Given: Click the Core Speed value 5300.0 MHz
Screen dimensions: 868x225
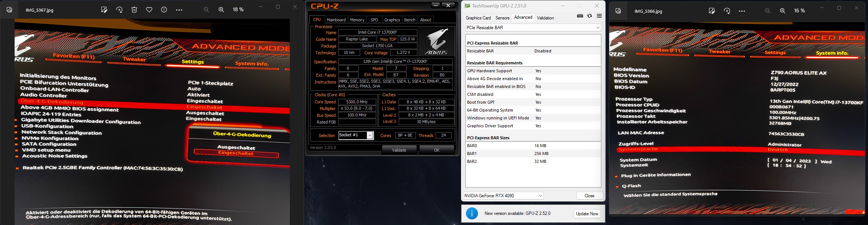Looking at the screenshot, I should (x=357, y=102).
